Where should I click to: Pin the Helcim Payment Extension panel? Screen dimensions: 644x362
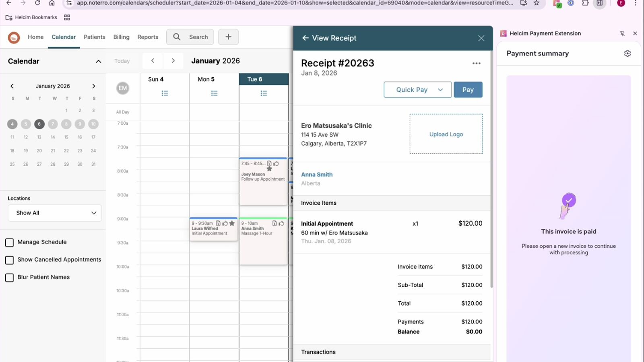point(622,33)
